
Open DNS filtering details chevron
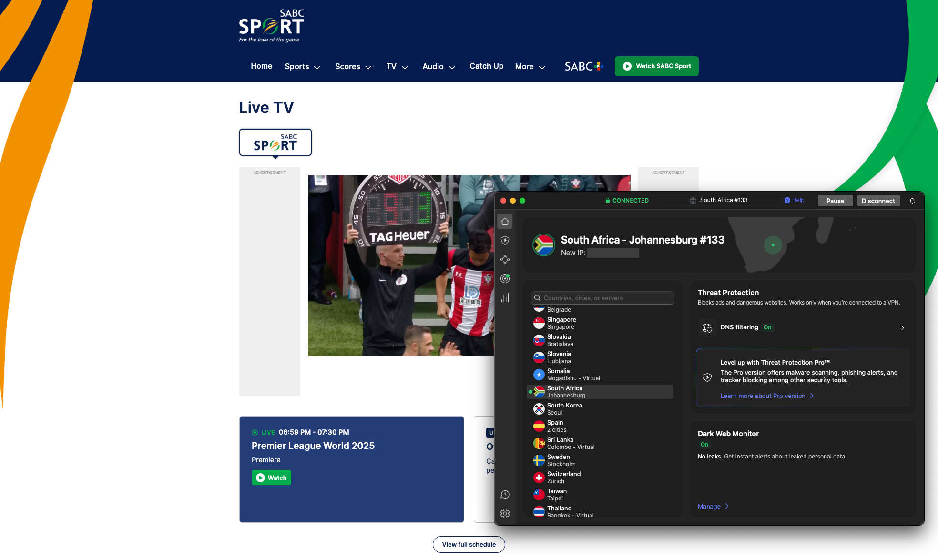tap(902, 328)
